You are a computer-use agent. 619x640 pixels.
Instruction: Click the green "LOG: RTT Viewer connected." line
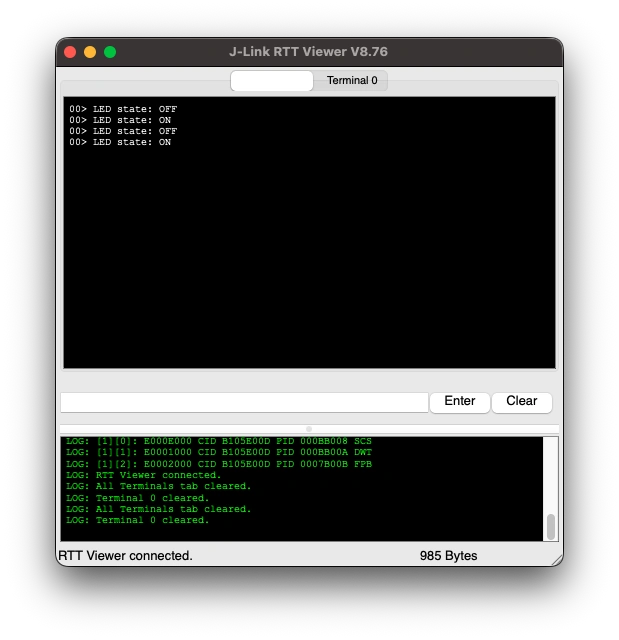[x=143, y=475]
